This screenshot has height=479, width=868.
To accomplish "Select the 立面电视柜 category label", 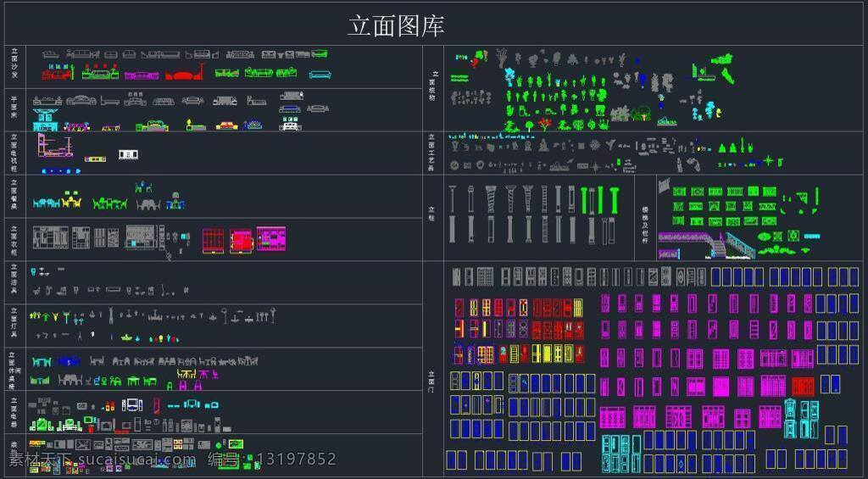I will 14,153.
